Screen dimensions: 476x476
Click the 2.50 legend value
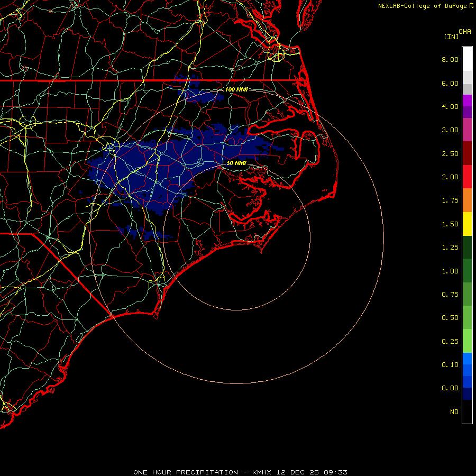click(450, 153)
